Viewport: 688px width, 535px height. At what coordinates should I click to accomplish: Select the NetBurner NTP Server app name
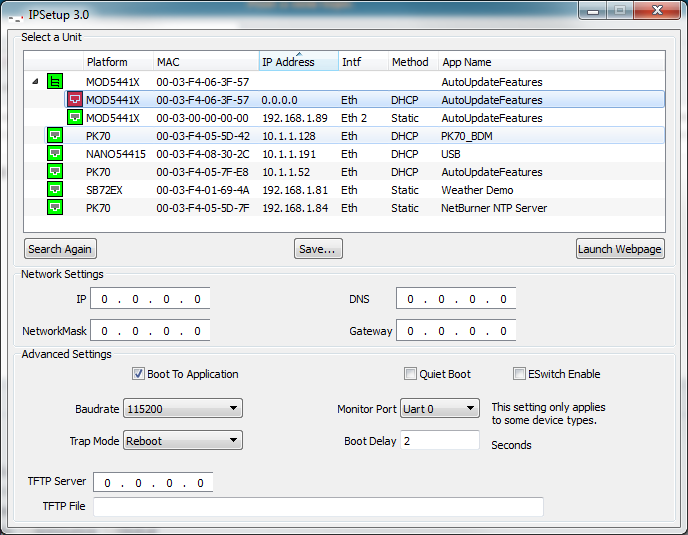pyautogui.click(x=494, y=208)
